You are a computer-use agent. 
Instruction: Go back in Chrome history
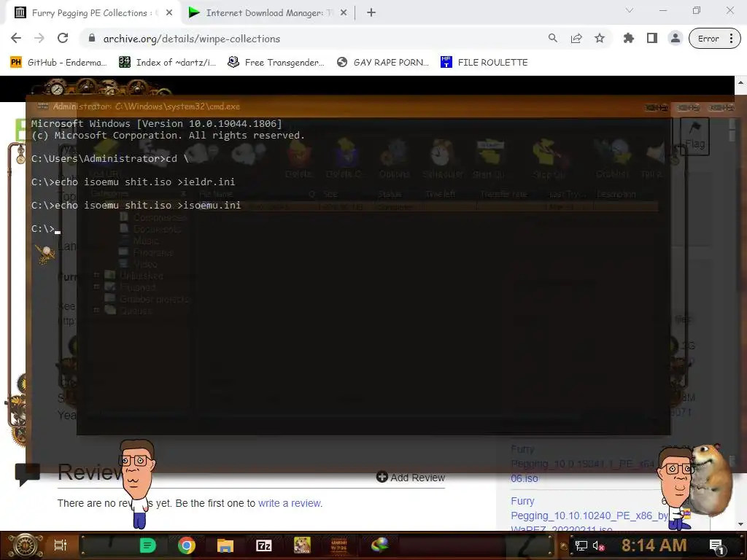click(16, 39)
